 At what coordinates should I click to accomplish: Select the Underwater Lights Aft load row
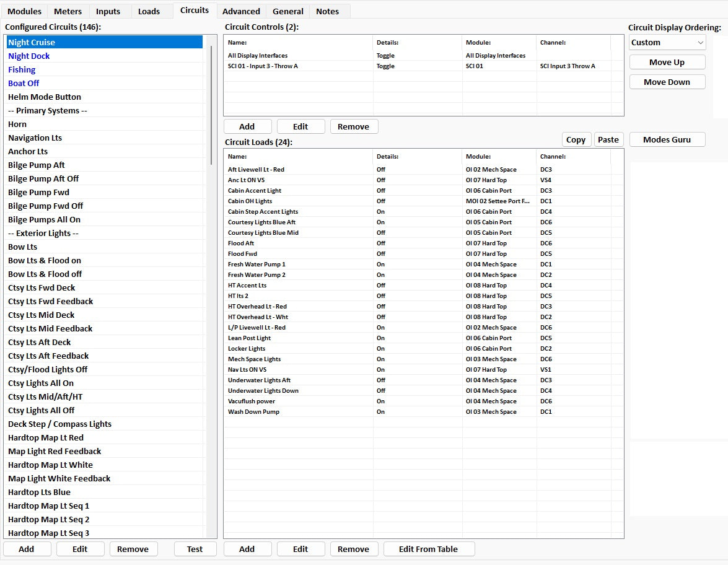pyautogui.click(x=259, y=380)
